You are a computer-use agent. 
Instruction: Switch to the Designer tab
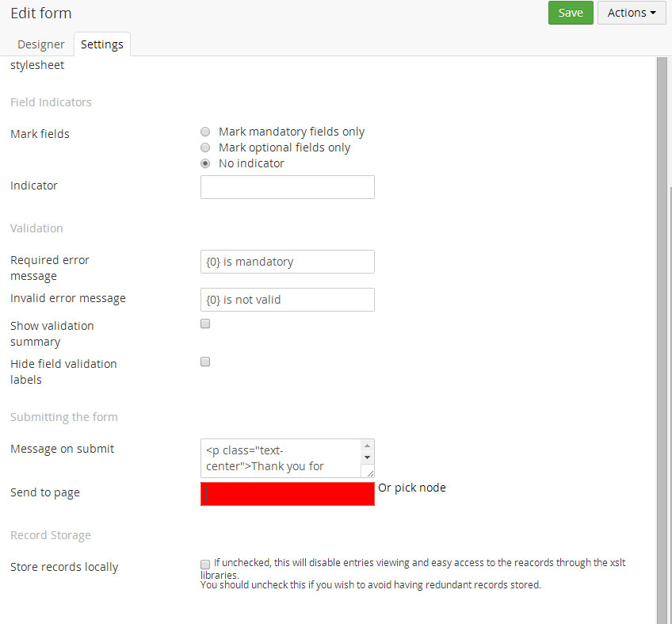[41, 44]
